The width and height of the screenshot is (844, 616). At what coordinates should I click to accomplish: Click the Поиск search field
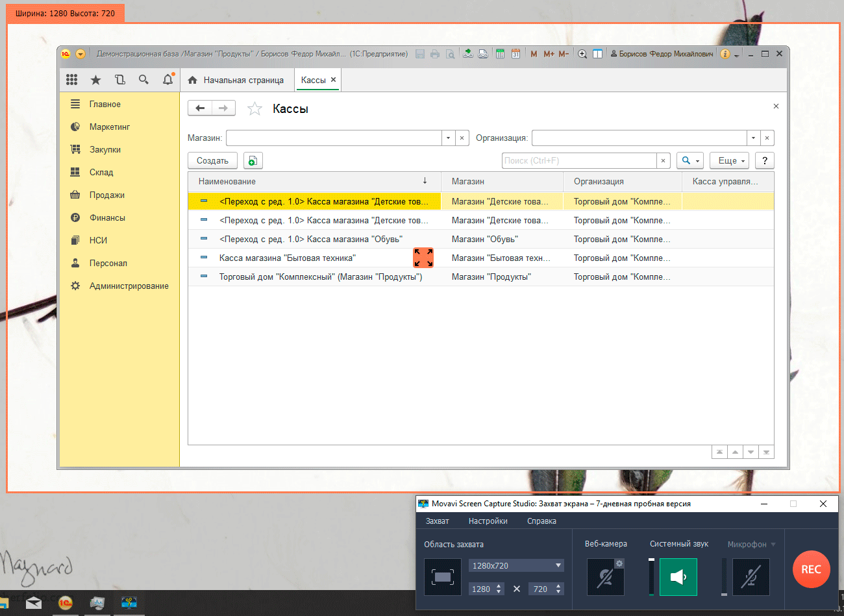(578, 160)
